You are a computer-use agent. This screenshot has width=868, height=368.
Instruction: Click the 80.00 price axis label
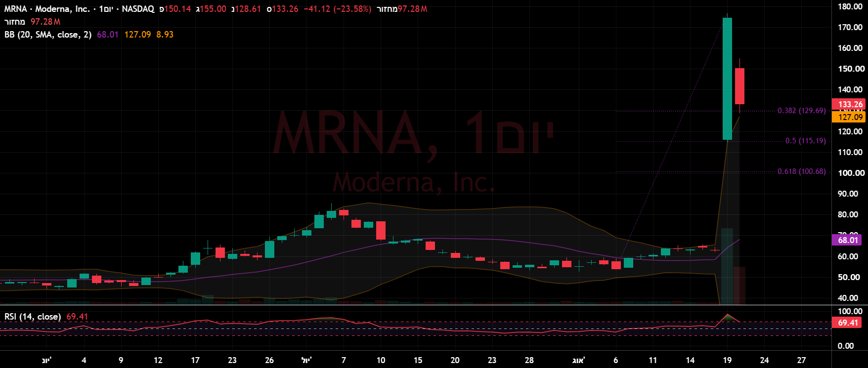pos(848,214)
